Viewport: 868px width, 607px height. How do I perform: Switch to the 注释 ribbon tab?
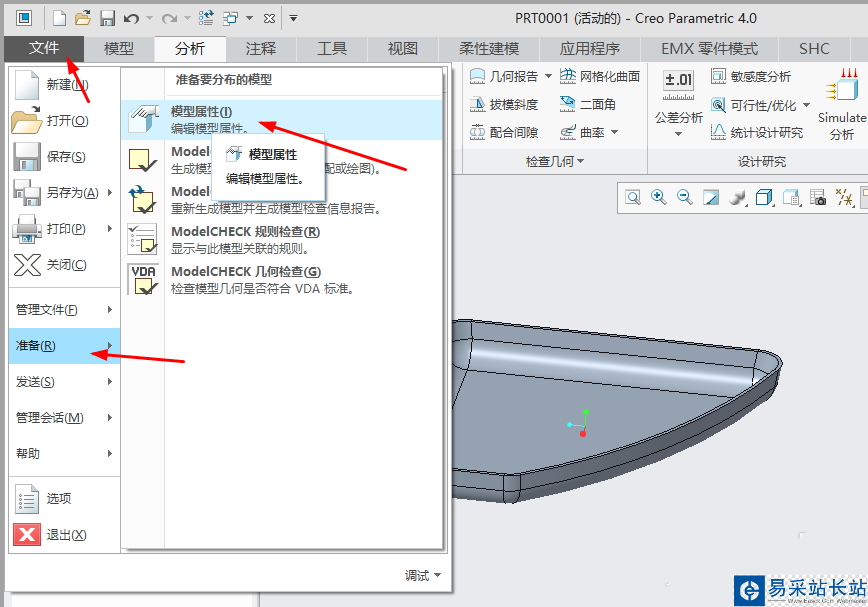click(x=261, y=49)
